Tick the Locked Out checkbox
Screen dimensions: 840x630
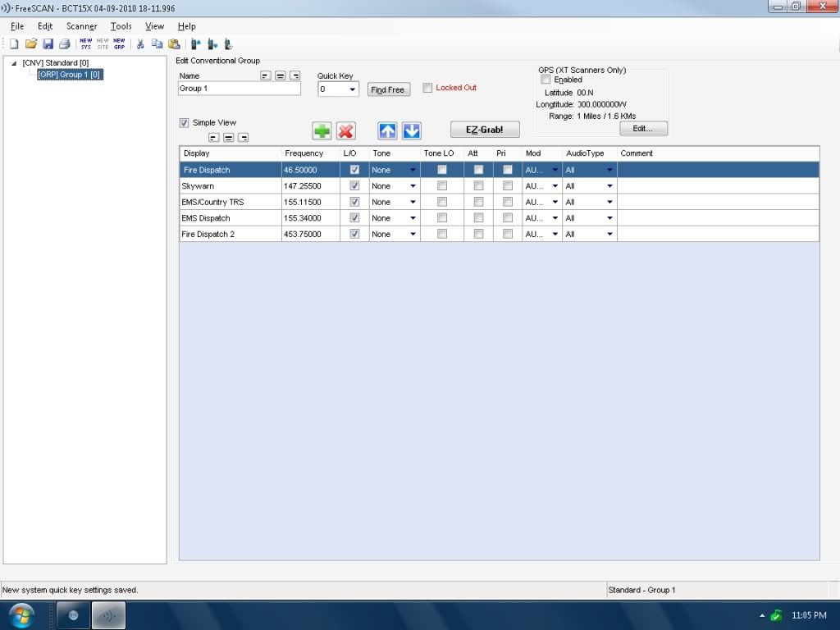click(427, 88)
